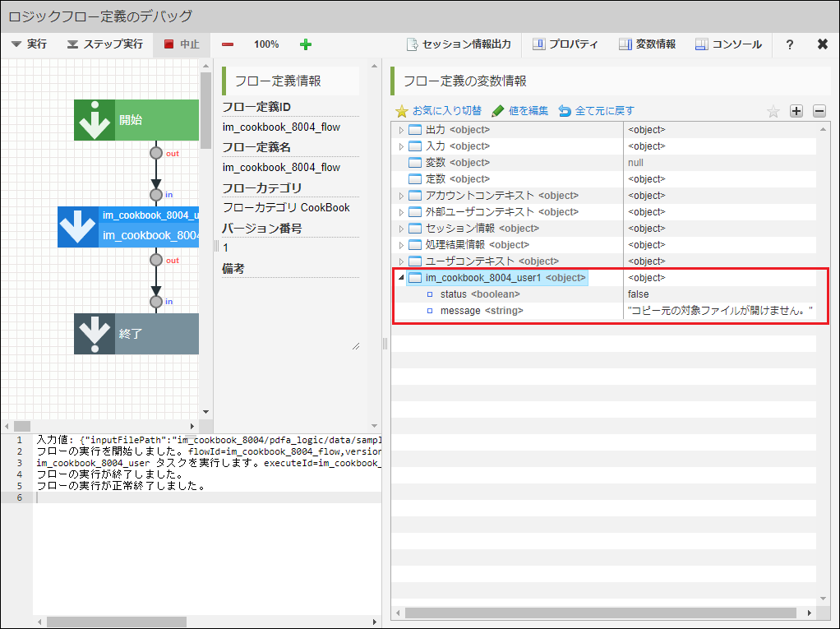Open the 実行 run dropdown menu
The width and height of the screenshot is (840, 629).
pyautogui.click(x=30, y=44)
